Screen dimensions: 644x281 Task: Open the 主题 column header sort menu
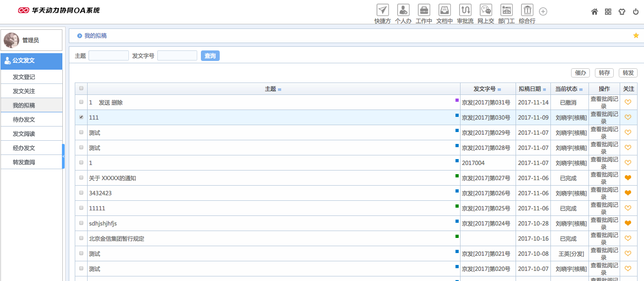point(279,89)
